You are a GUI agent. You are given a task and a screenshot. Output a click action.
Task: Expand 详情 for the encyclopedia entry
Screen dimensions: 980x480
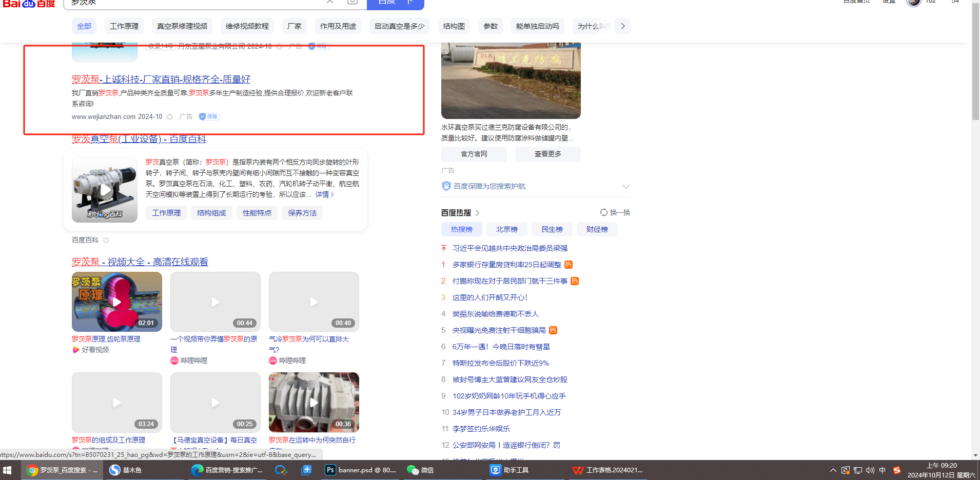click(x=325, y=194)
